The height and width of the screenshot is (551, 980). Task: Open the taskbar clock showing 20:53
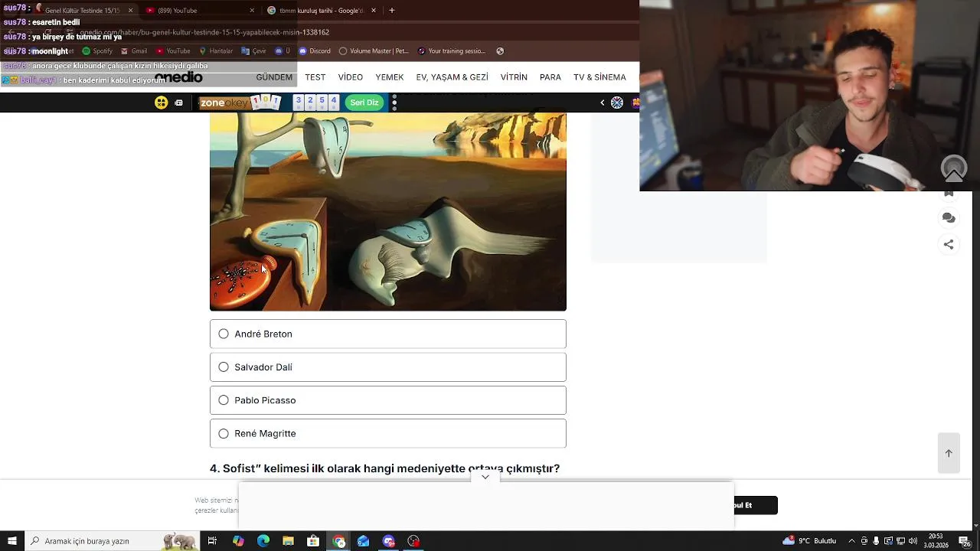tap(936, 541)
